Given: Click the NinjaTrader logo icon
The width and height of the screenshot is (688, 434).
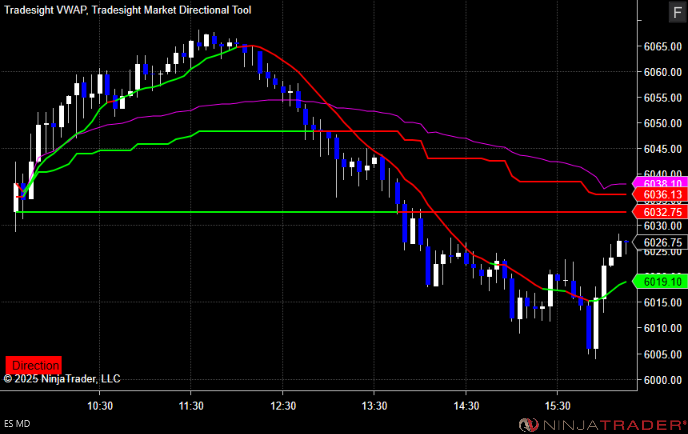Looking at the screenshot, I should (x=528, y=425).
